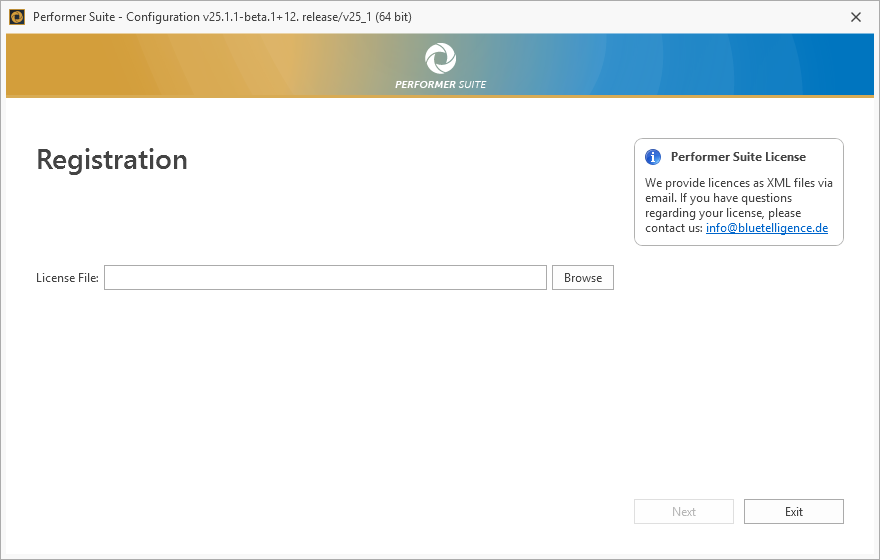Close the Performer Suite configuration window

pos(856,17)
